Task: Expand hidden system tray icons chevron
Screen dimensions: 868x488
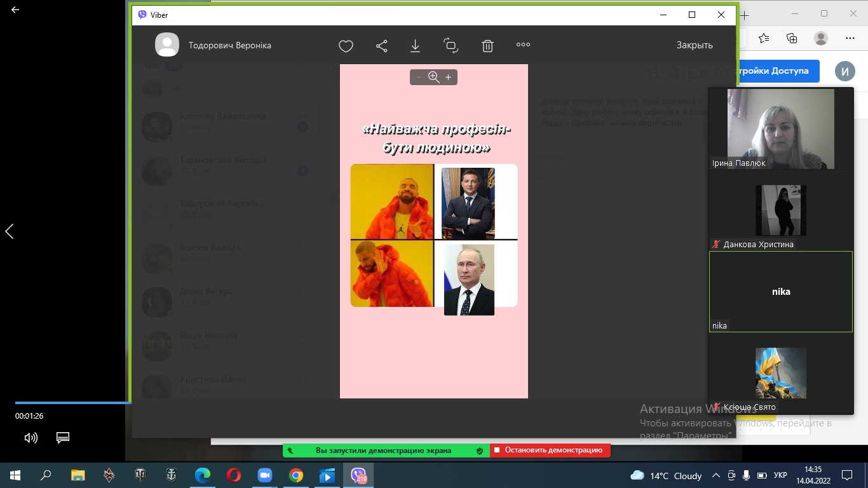Action: click(x=716, y=475)
